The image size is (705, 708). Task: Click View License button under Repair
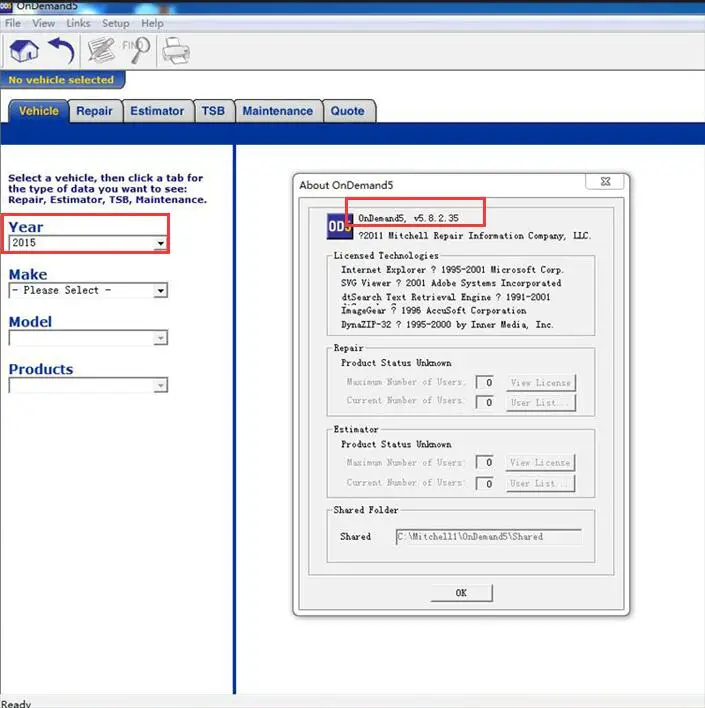(541, 383)
